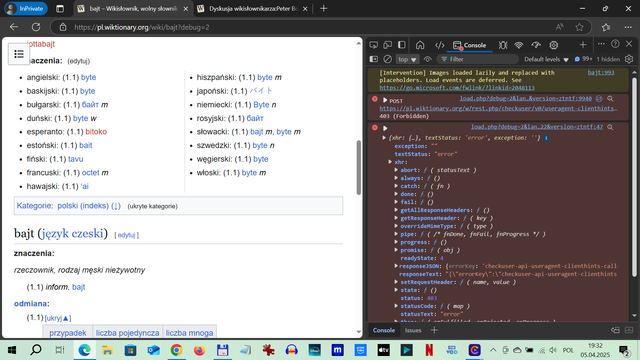Screen dimensions: 640x360
Task: Open the load.php version-ztntf:47 source link
Action: pyautogui.click(x=537, y=127)
